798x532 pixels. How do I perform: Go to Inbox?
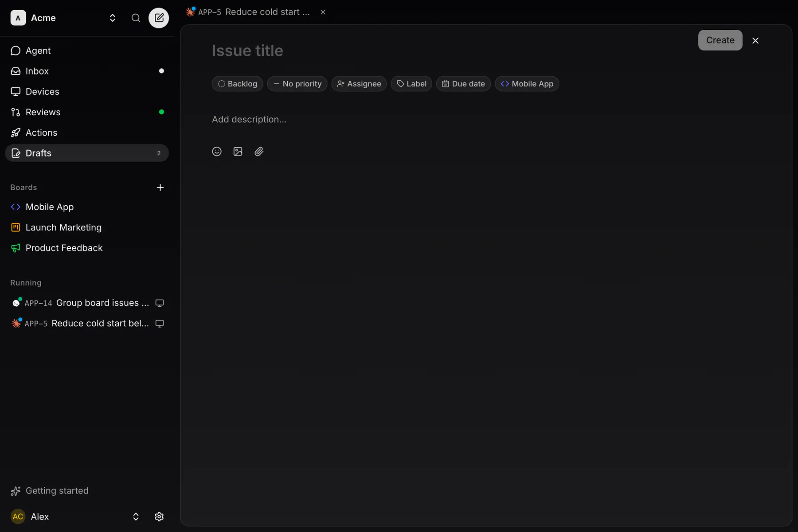(87, 71)
